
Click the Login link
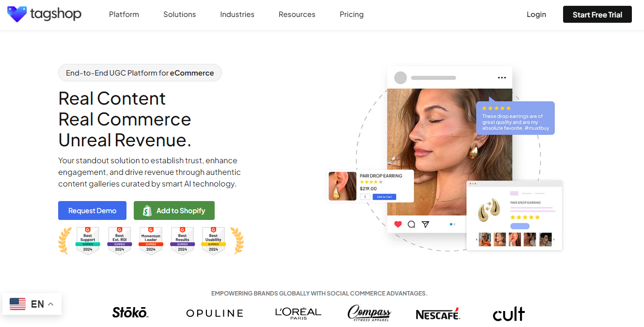[x=536, y=15]
